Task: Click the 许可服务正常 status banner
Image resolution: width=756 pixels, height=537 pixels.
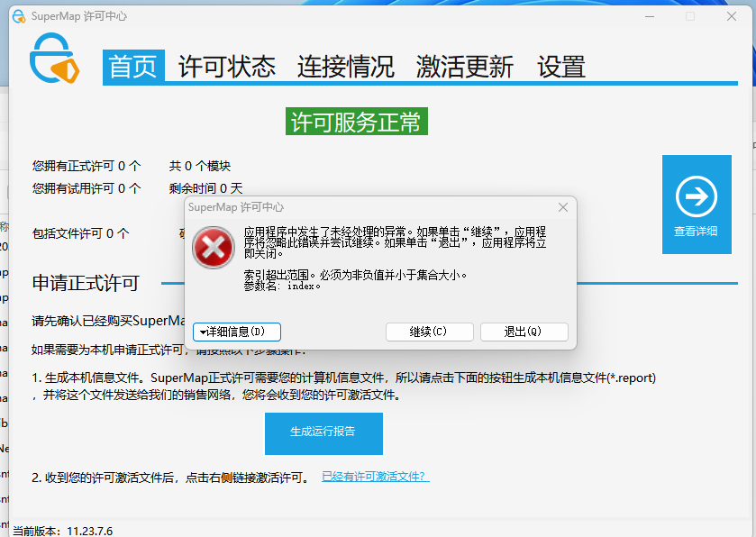Action: (356, 122)
